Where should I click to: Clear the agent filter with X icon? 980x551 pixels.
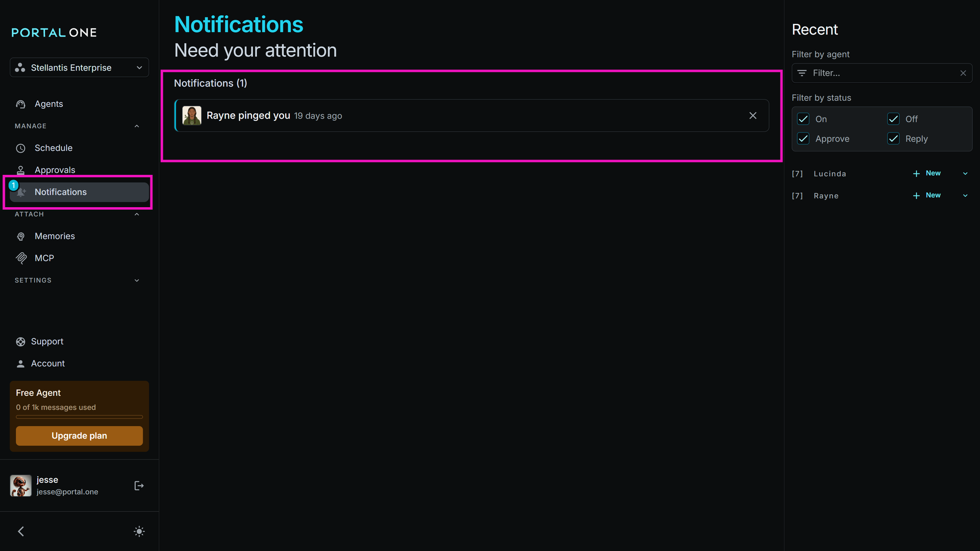963,73
